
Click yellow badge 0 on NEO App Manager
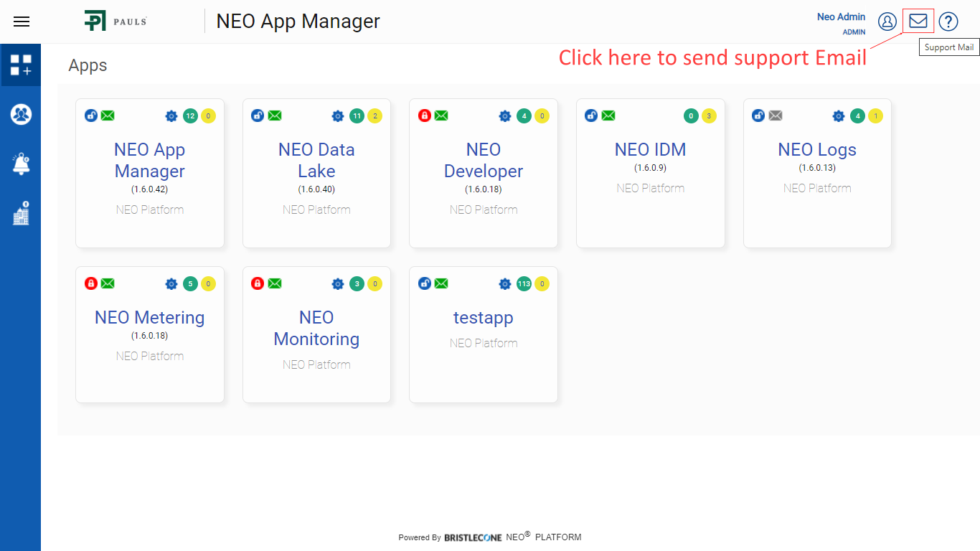coord(208,116)
